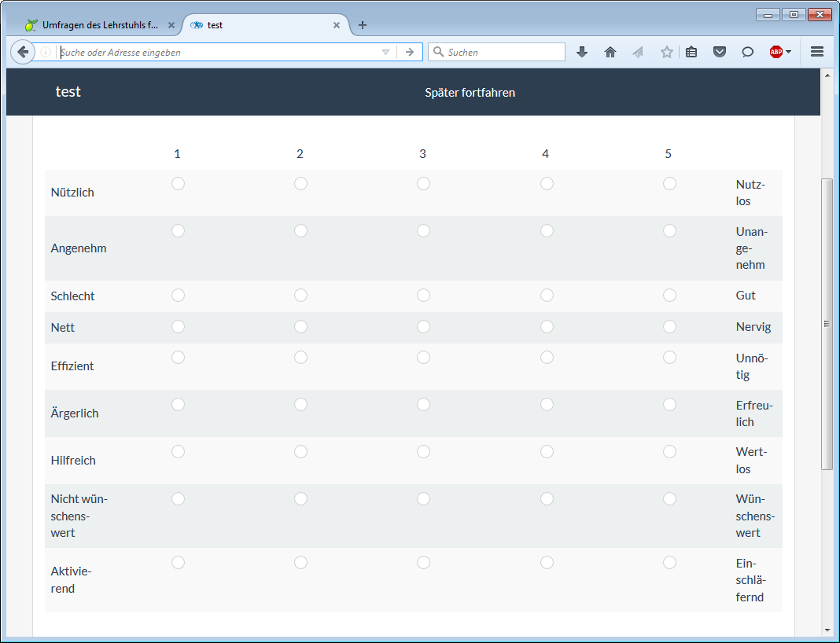Show bookmarks list icon in toolbar
Viewport: 840px width, 643px height.
coord(691,52)
